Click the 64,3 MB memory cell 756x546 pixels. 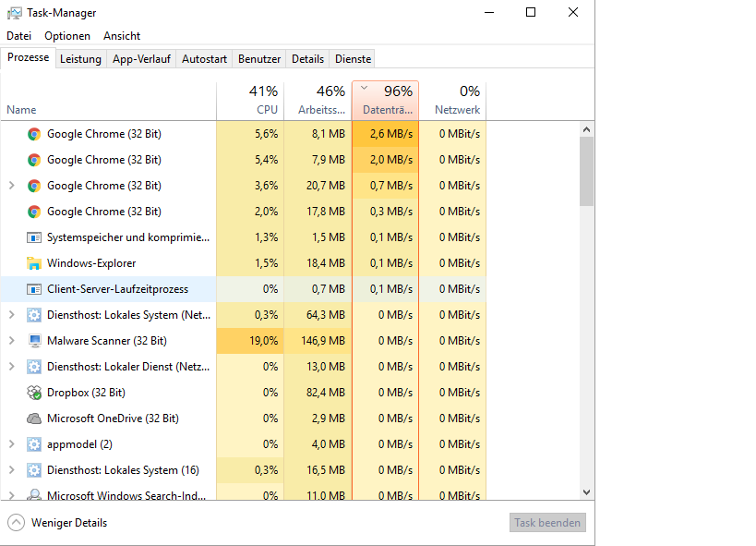point(318,315)
